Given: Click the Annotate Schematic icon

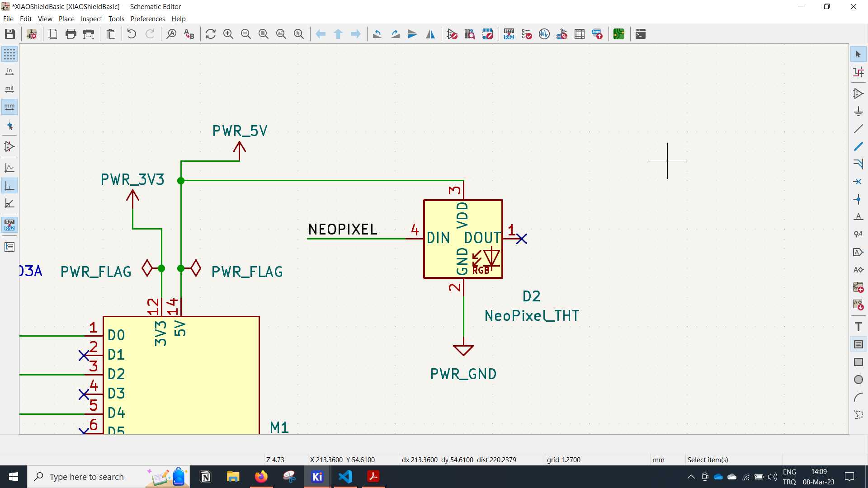Looking at the screenshot, I should click(x=509, y=34).
